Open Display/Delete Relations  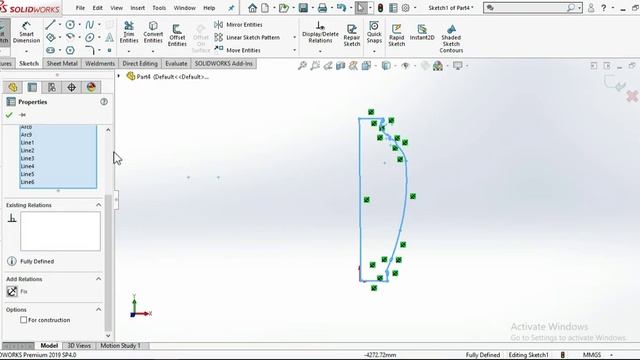coord(320,32)
